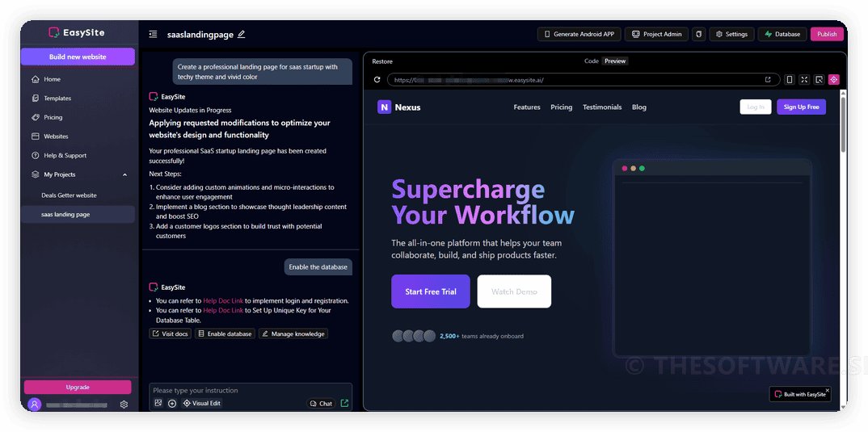Image resolution: width=868 pixels, height=432 pixels.
Task: Click the 'Enable the database' chat message
Action: 318,266
